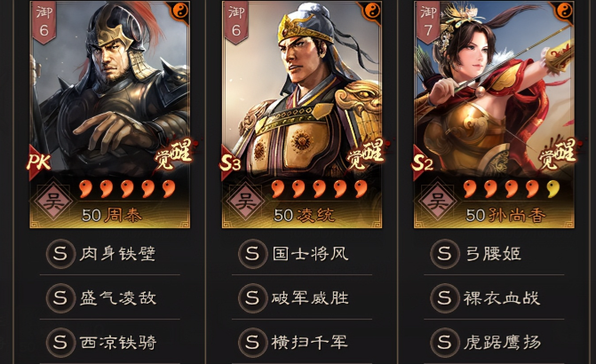Choose the 横扫千军 skill
596x364 pixels.
pyautogui.click(x=302, y=342)
